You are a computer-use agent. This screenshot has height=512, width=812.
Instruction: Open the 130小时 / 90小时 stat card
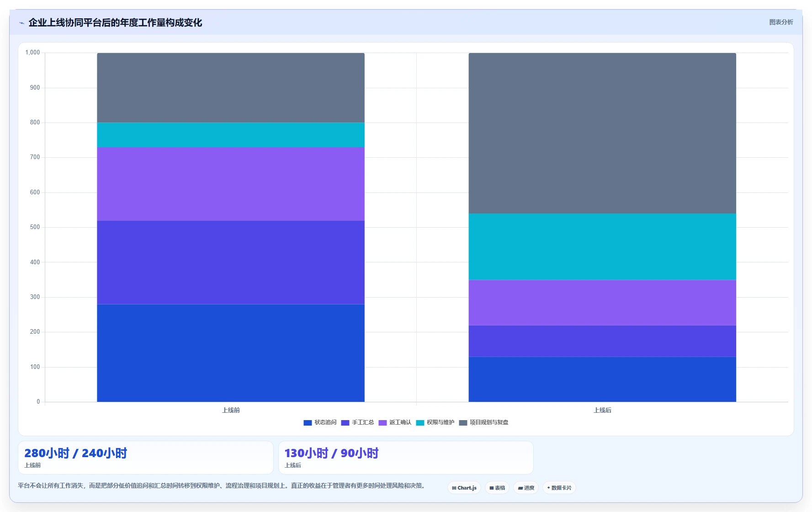point(406,458)
